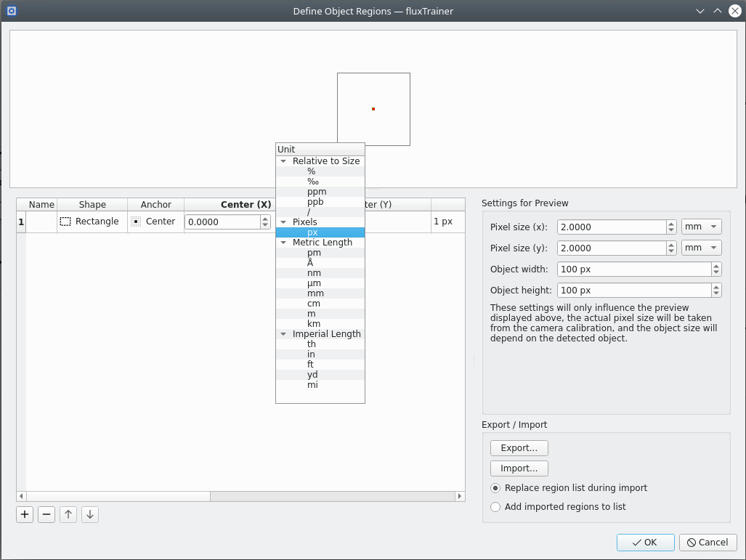
Task: Collapse the Imperial Length group
Action: tap(283, 334)
